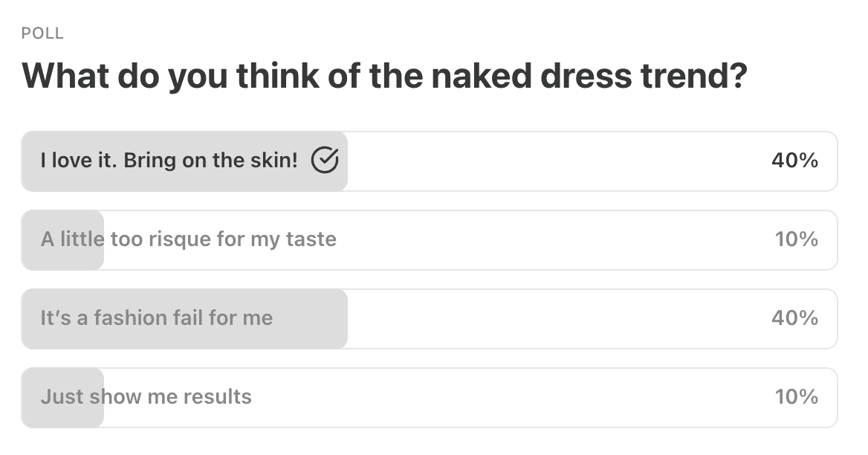This screenshot has width=868, height=455.
Task: Click the white unfilled area of 'I love it' row
Action: point(557,161)
